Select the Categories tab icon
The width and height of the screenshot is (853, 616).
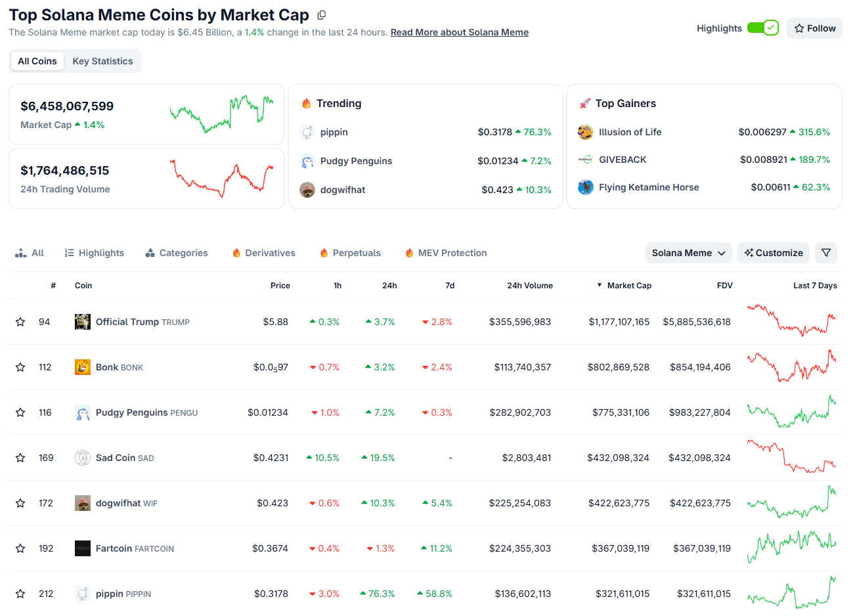point(152,252)
